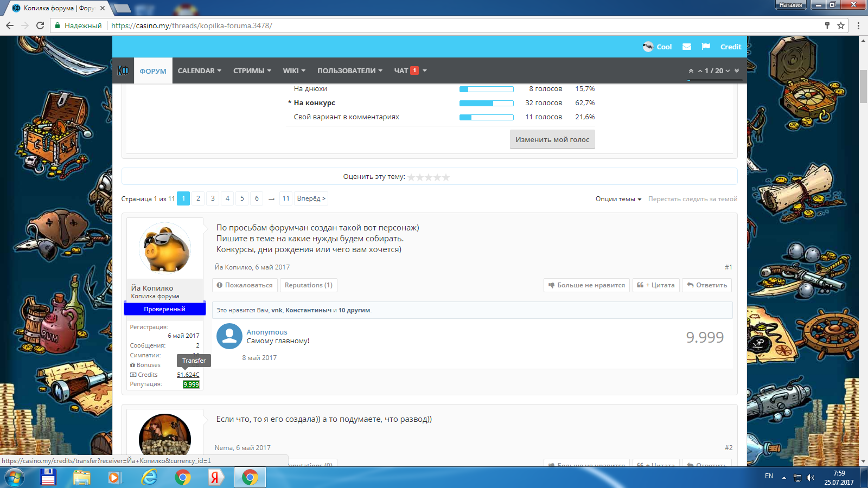Open the inbox envelope icon
868x488 pixels.
687,47
